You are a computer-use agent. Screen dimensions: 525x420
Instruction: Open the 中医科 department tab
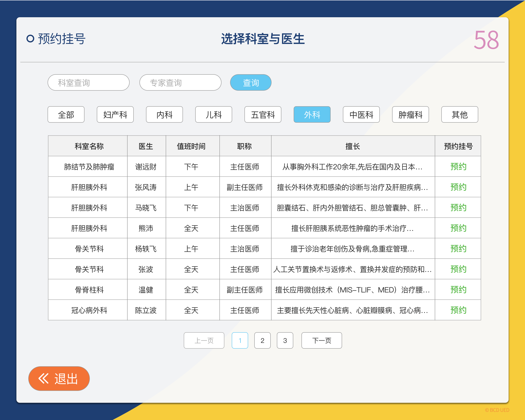pyautogui.click(x=361, y=114)
